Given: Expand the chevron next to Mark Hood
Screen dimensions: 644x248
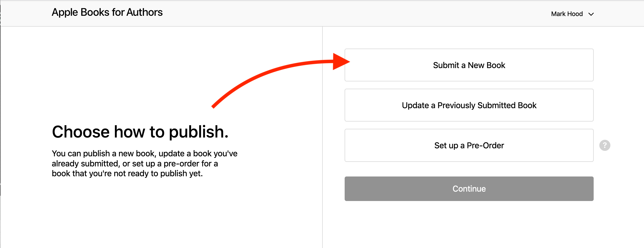Looking at the screenshot, I should point(591,14).
